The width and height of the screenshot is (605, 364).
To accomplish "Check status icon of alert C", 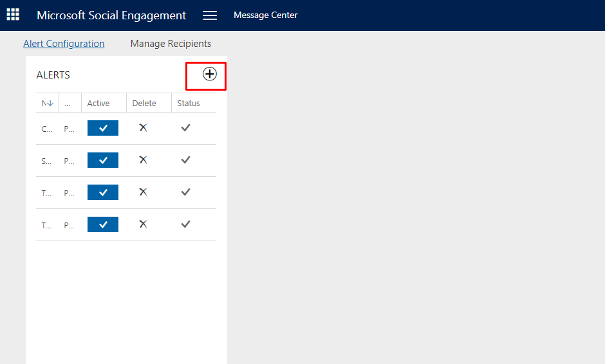I will (x=185, y=127).
